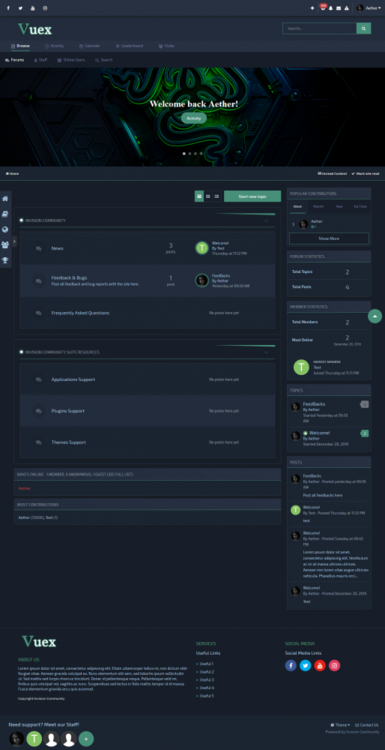Click the News forum chat bubble icon
The image size is (385, 750).
[x=39, y=249]
